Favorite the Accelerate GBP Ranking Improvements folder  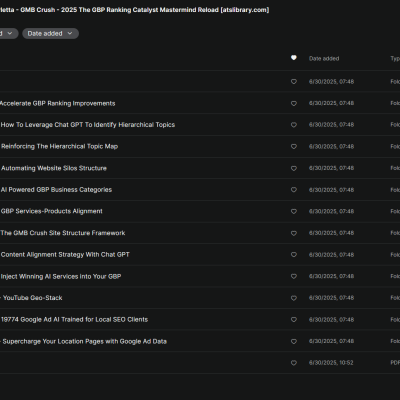click(294, 103)
